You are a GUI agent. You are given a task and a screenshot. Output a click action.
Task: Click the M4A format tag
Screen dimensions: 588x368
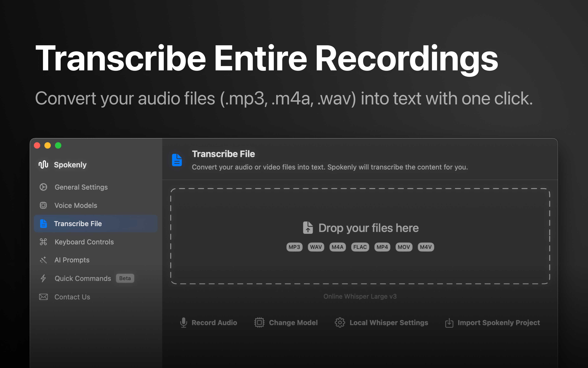pyautogui.click(x=337, y=247)
